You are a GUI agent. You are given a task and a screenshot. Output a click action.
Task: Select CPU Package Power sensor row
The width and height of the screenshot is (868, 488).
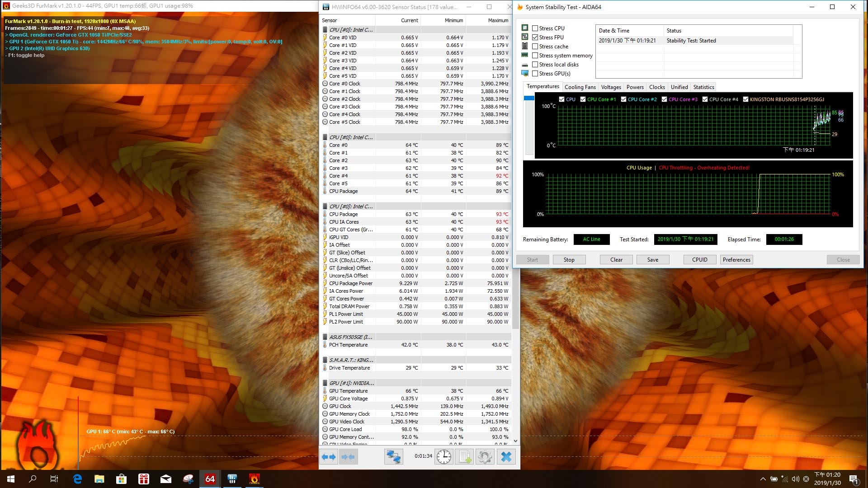coord(416,283)
